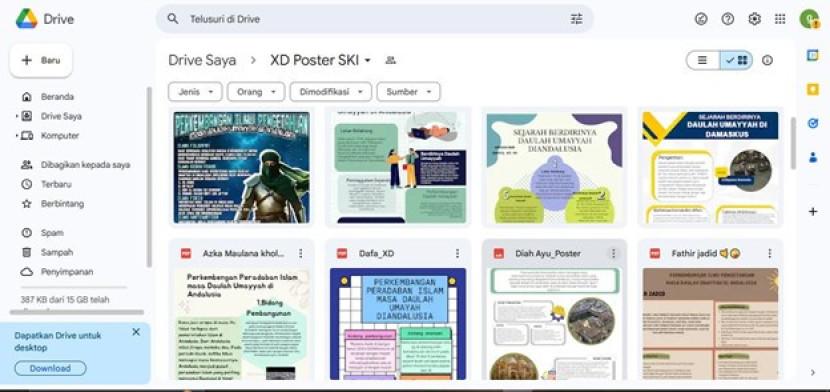Open the settings gear icon
This screenshot has width=830, height=392.
pos(754,19)
